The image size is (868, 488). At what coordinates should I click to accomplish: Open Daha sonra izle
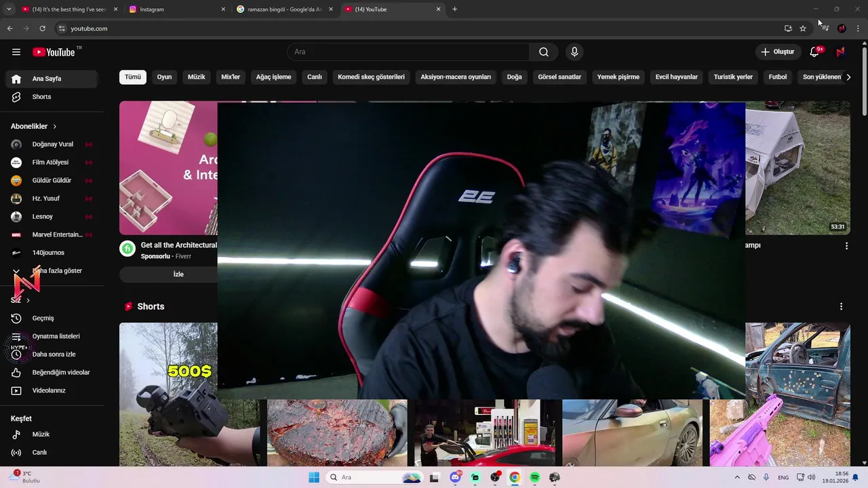click(53, 354)
